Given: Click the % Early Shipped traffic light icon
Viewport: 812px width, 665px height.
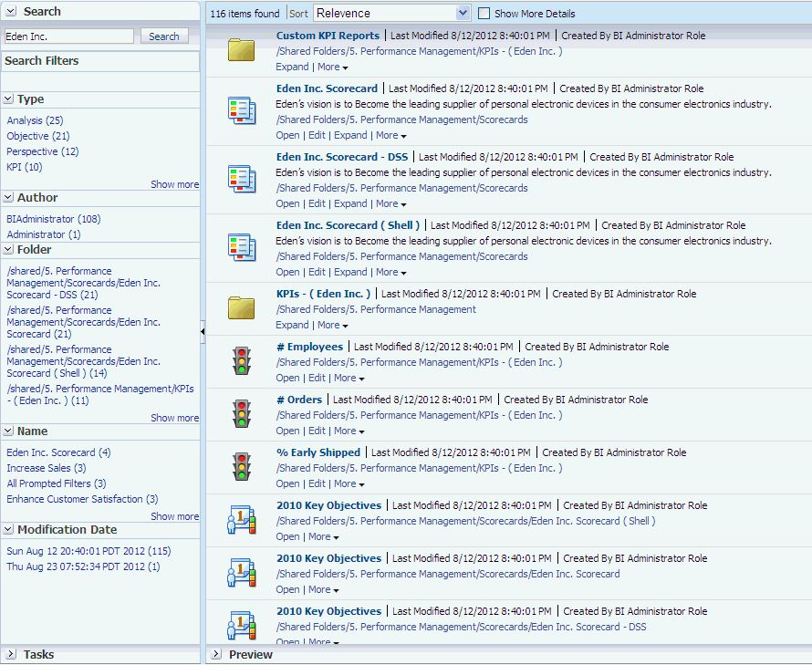Looking at the screenshot, I should click(x=241, y=467).
